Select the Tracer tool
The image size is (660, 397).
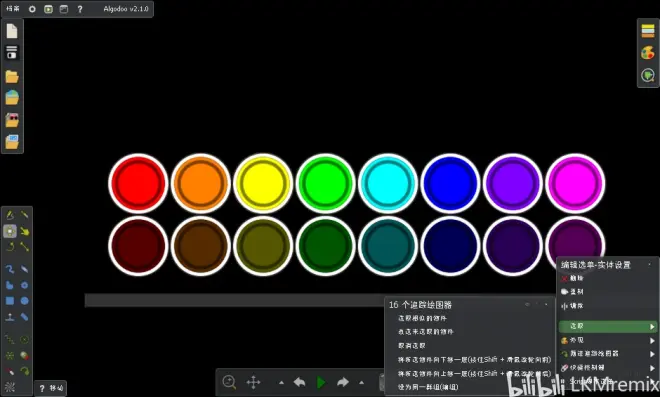click(24, 371)
